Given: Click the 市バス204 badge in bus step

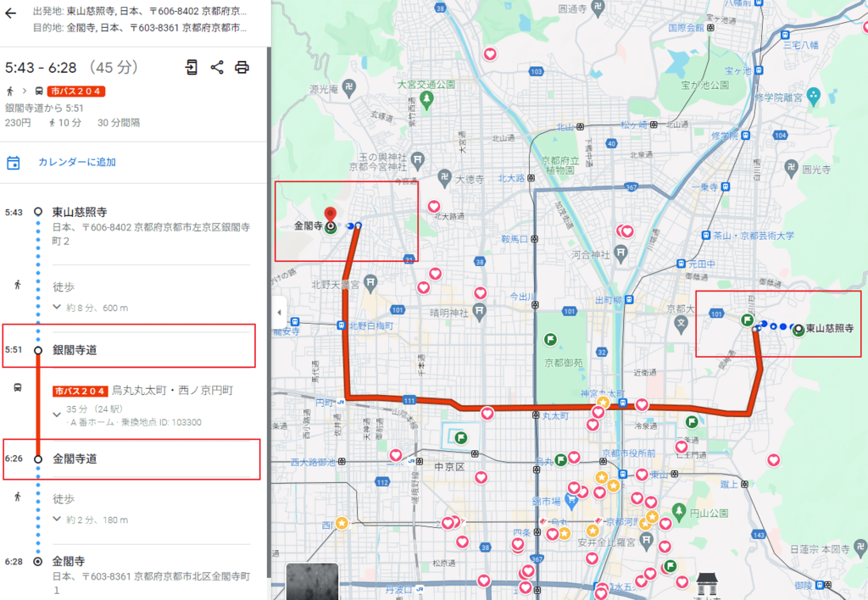Looking at the screenshot, I should (80, 392).
